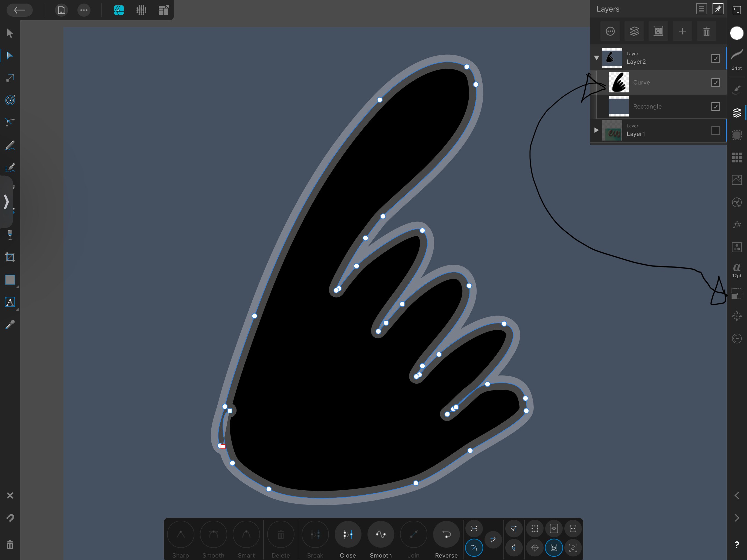Tap the mask layer icon
This screenshot has height=560, width=747.
coord(658,31)
